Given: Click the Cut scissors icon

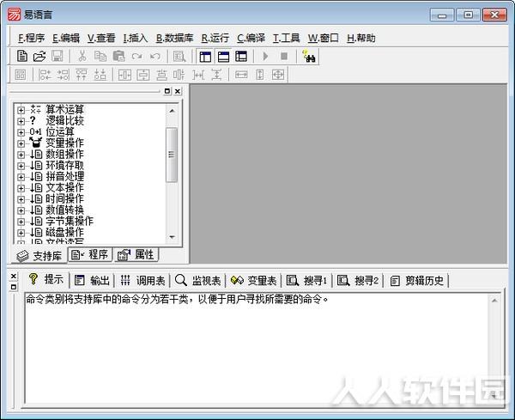Looking at the screenshot, I should click(x=82, y=56).
